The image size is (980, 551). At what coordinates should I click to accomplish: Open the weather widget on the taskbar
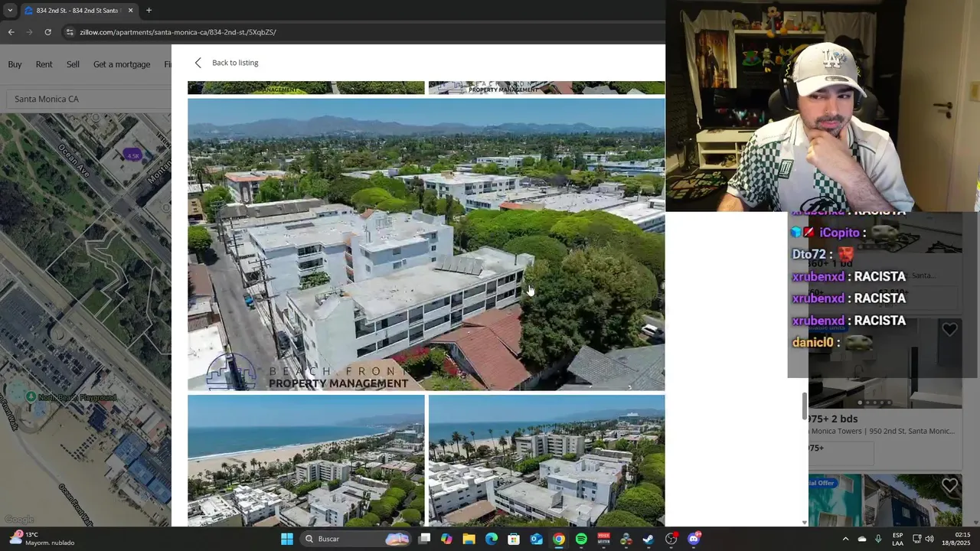coord(42,538)
